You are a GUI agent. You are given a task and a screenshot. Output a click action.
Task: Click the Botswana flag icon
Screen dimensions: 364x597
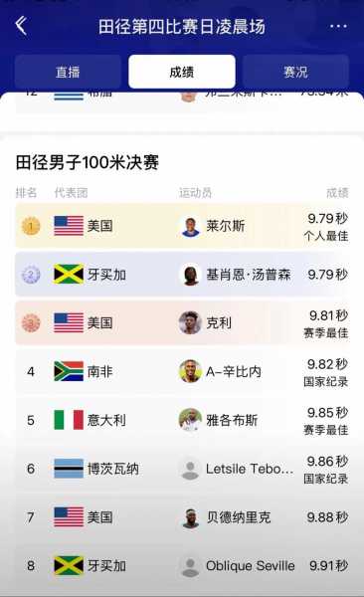(x=69, y=469)
